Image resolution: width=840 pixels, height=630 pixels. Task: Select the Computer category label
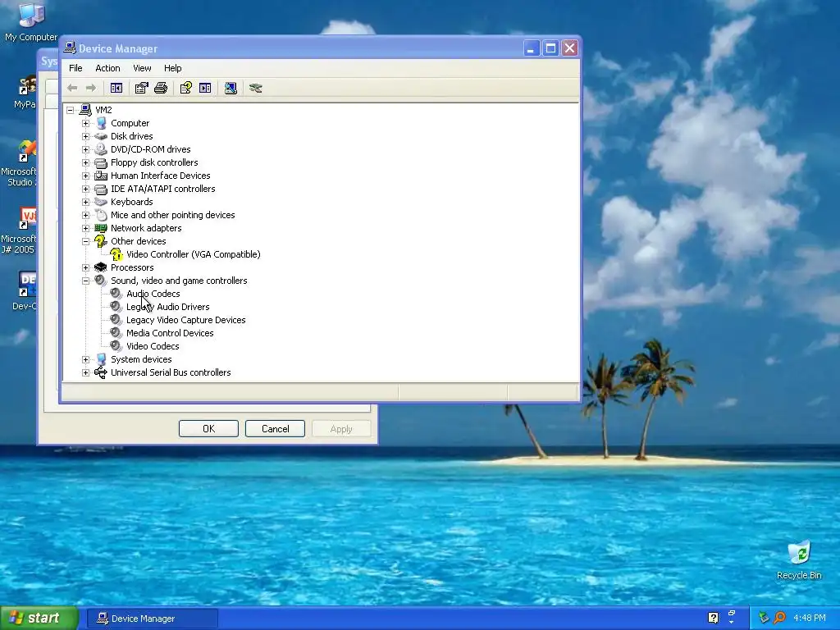130,123
